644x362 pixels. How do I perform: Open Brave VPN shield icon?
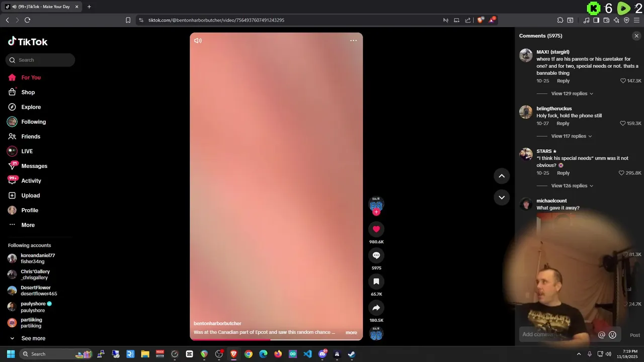tap(626, 20)
